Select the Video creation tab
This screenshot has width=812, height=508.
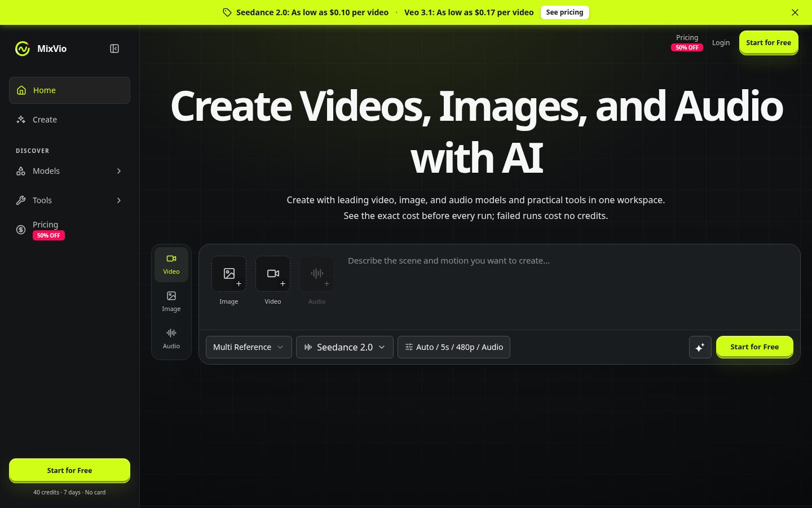tap(171, 265)
